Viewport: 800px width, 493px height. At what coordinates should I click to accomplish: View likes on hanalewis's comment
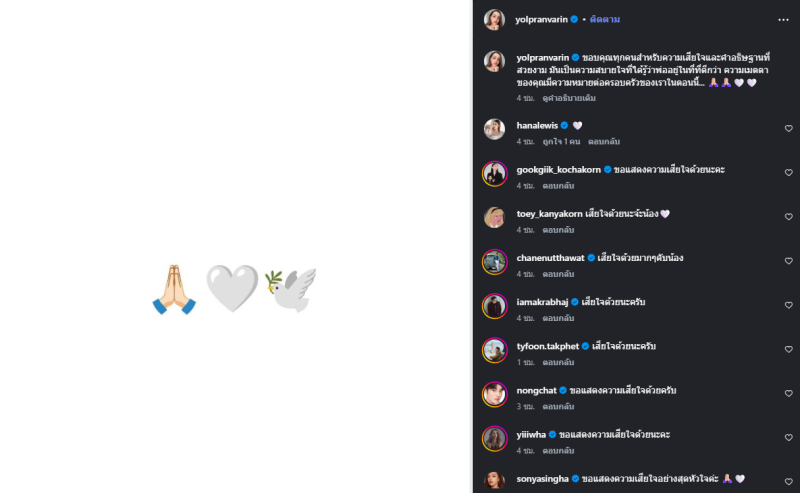(x=561, y=142)
